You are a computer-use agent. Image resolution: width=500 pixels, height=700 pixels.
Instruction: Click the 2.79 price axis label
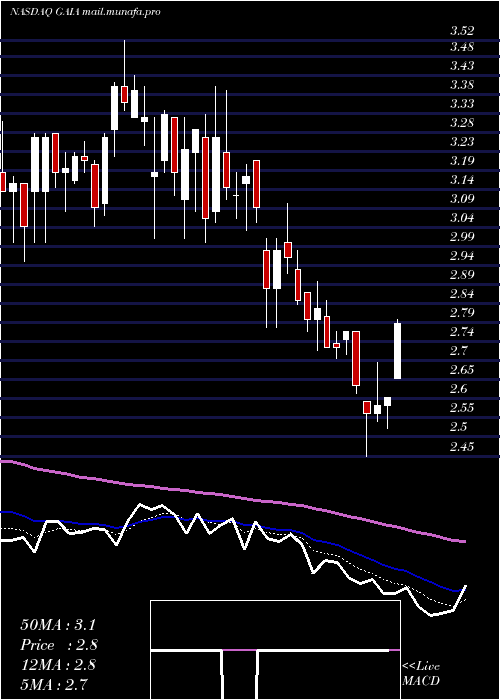pyautogui.click(x=462, y=312)
